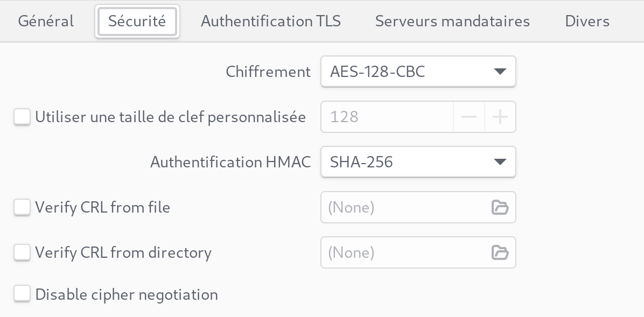The width and height of the screenshot is (644, 317).
Task: Check Verify CRL from directory option
Action: [22, 252]
